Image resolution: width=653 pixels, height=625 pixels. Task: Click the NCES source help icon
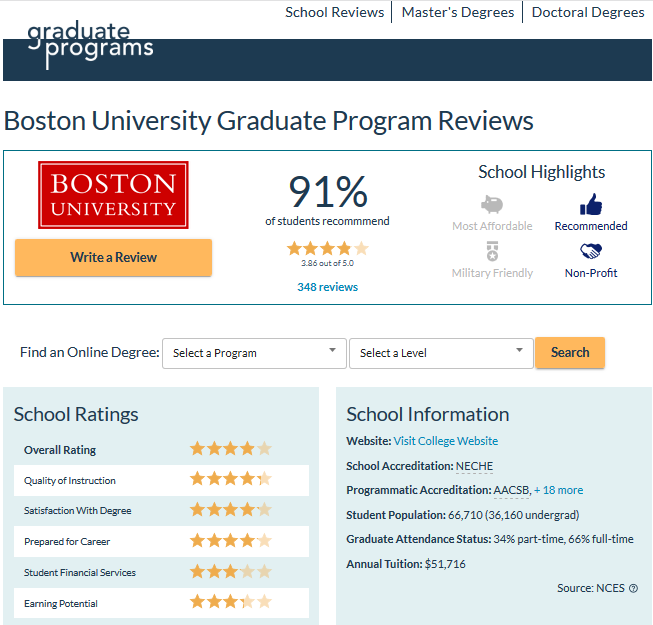(x=633, y=588)
